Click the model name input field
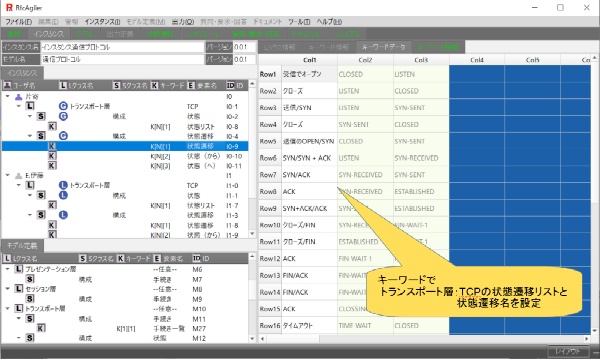This screenshot has width=600, height=360. point(122,59)
